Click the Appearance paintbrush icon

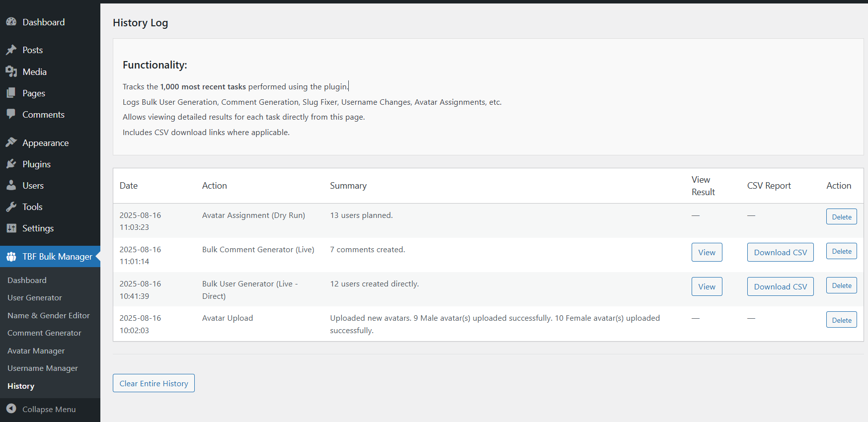(x=11, y=142)
